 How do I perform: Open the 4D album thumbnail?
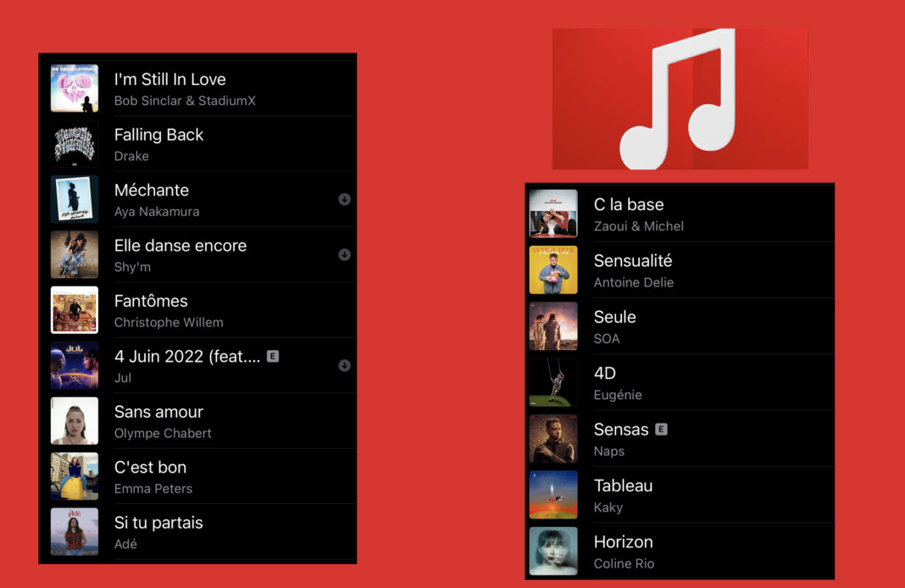click(x=553, y=383)
